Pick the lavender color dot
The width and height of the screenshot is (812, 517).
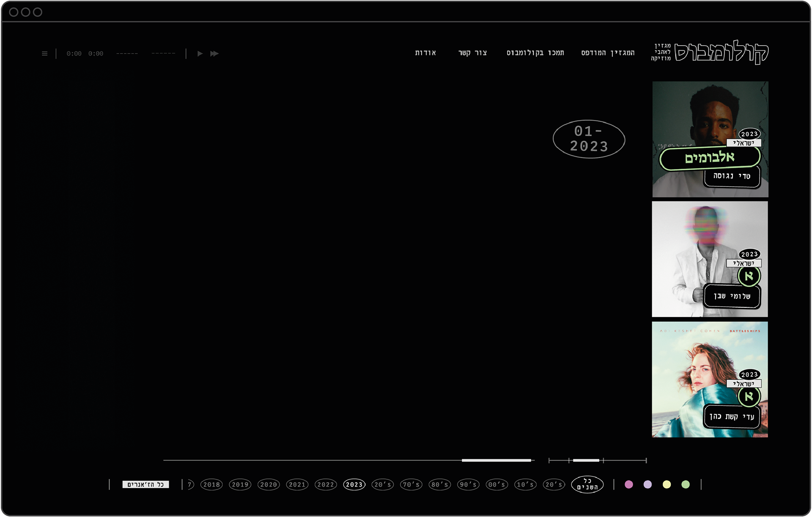point(647,484)
